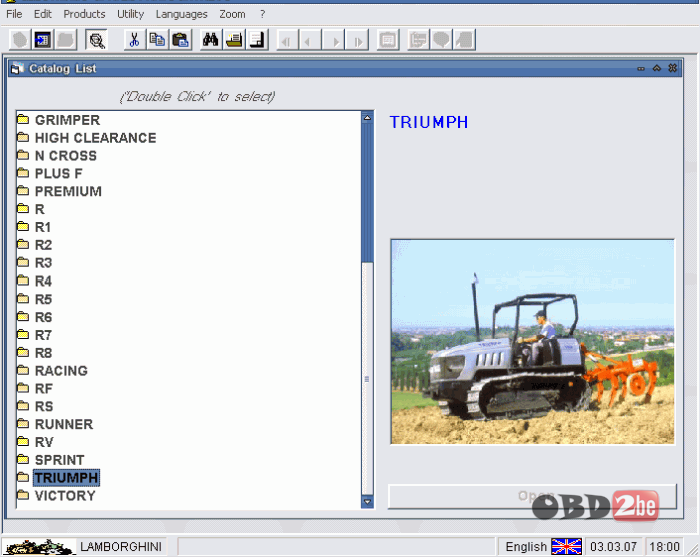The image size is (700, 557).
Task: Click the grayed parts-list toolbar icon
Action: 418,40
